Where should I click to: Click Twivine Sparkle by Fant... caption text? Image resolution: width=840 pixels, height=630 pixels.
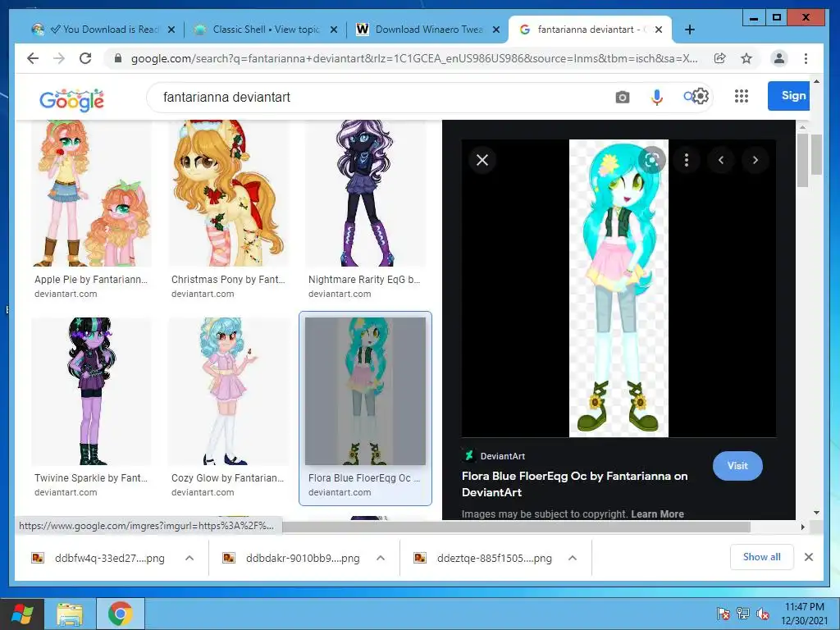(90, 478)
